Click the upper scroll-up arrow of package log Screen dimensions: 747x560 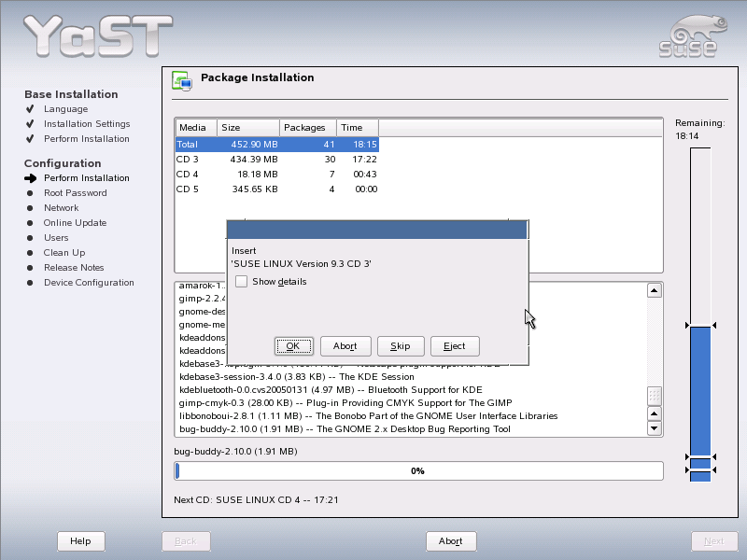coord(655,290)
